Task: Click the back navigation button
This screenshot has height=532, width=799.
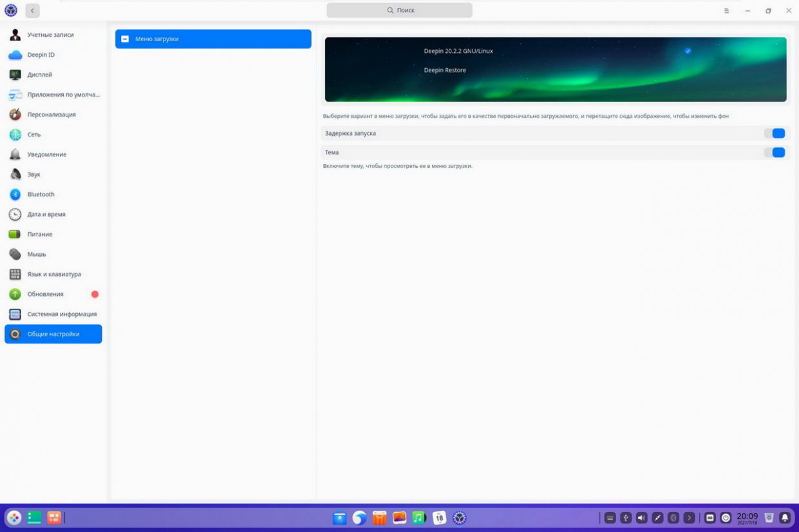Action: click(x=32, y=11)
